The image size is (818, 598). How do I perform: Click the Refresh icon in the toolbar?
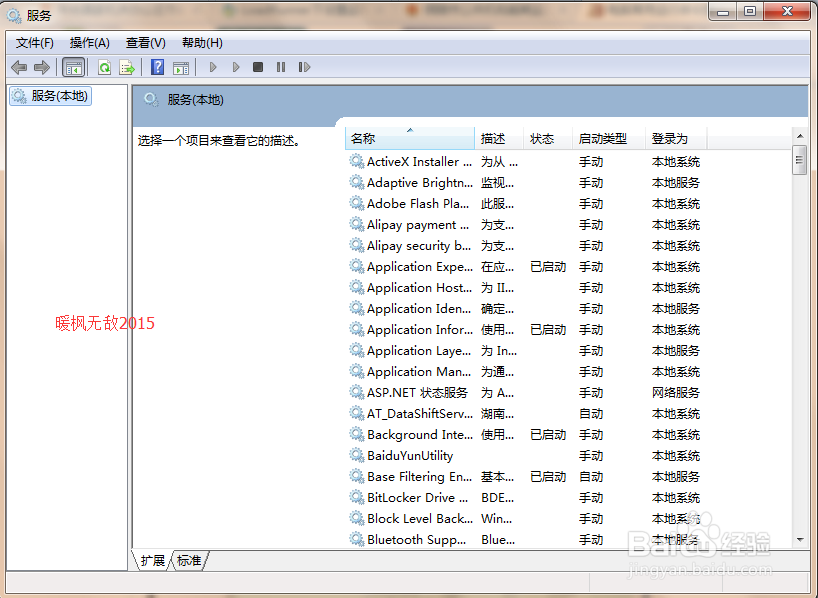pyautogui.click(x=104, y=67)
